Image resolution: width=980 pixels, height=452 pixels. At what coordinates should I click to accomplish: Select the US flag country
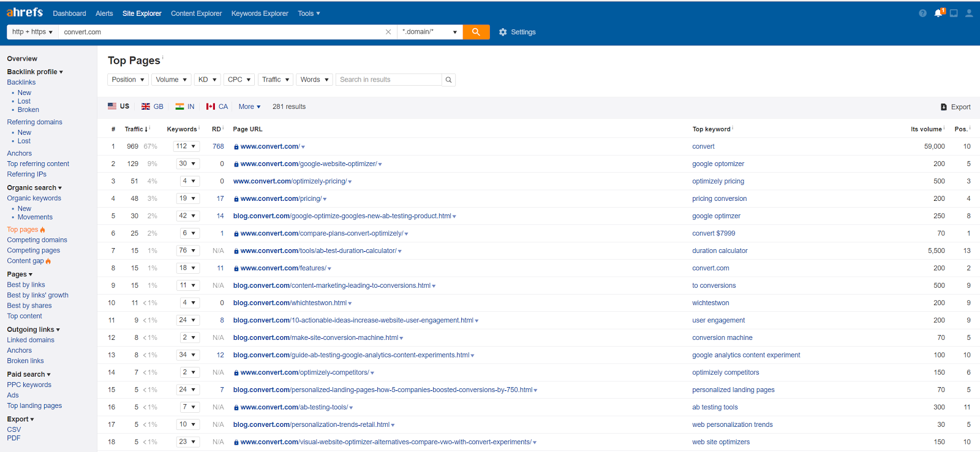pos(118,107)
